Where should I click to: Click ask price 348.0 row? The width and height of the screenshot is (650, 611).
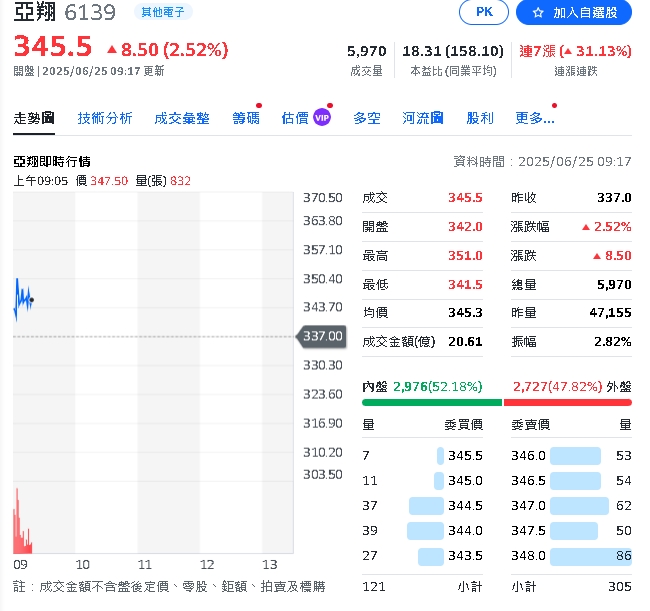pos(571,555)
